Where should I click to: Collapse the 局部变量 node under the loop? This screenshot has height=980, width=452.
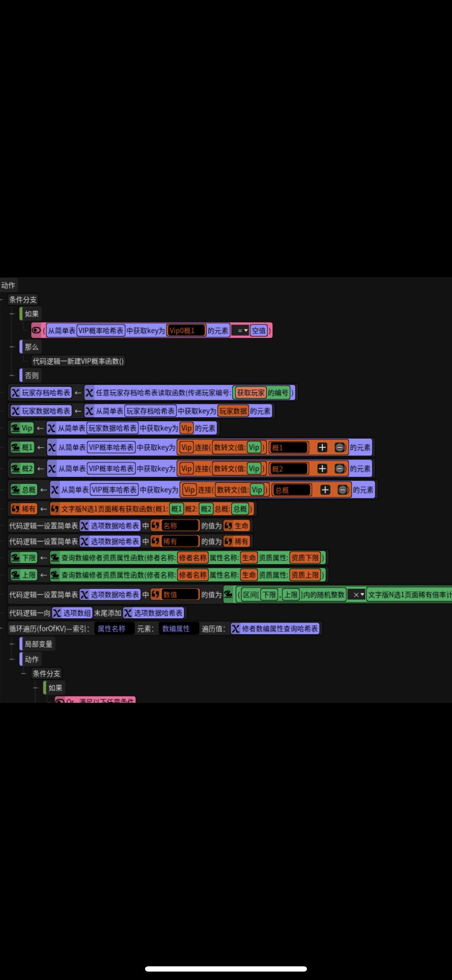(12, 644)
